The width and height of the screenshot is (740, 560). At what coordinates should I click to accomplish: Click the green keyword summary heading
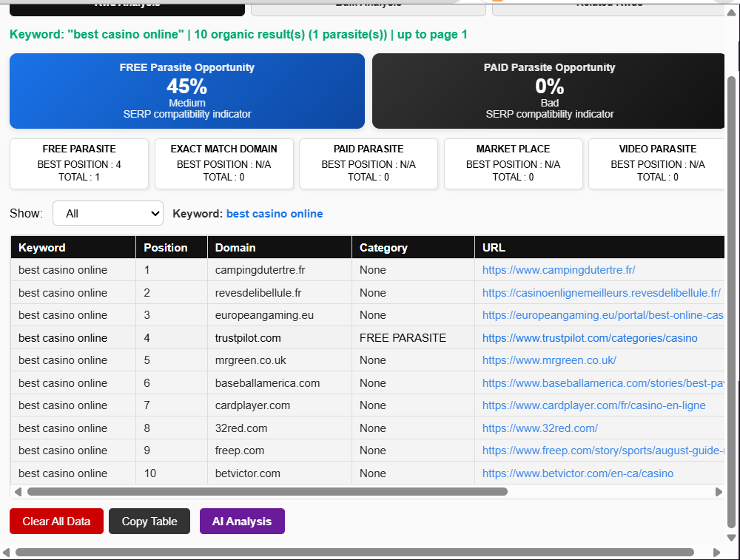(x=238, y=35)
